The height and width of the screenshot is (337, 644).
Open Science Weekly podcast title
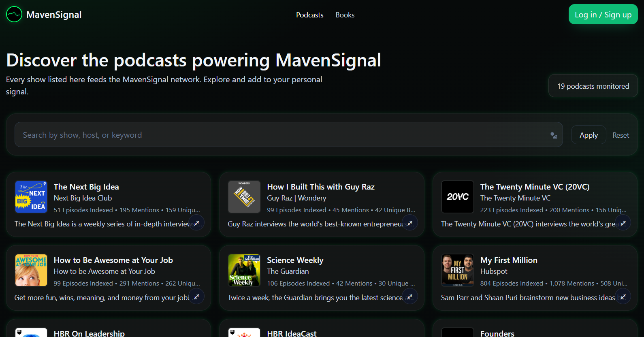pyautogui.click(x=295, y=260)
